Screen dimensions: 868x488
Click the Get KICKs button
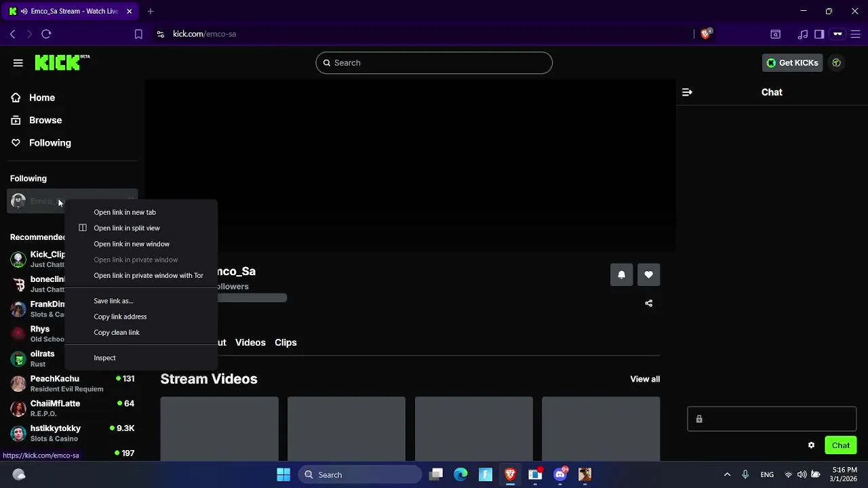tap(792, 63)
